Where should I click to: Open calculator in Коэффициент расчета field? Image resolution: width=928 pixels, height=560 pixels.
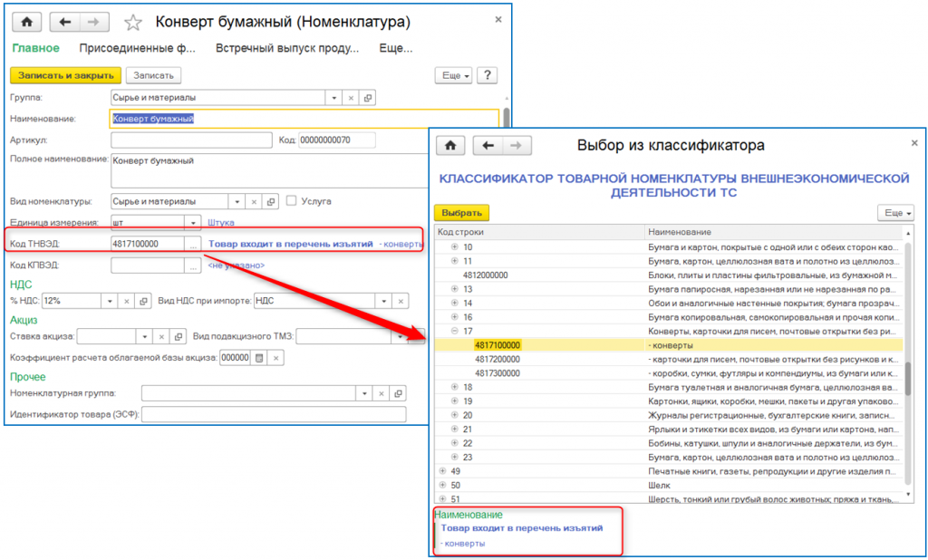point(258,358)
